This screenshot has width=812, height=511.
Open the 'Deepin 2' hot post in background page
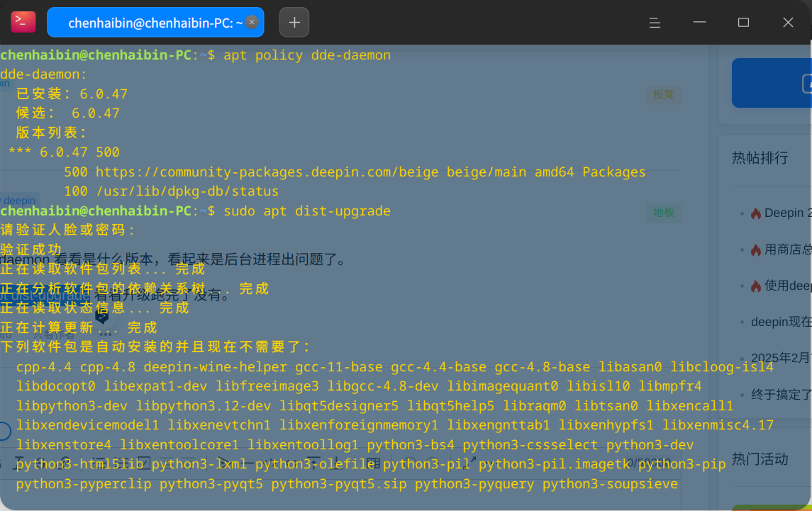click(x=780, y=213)
